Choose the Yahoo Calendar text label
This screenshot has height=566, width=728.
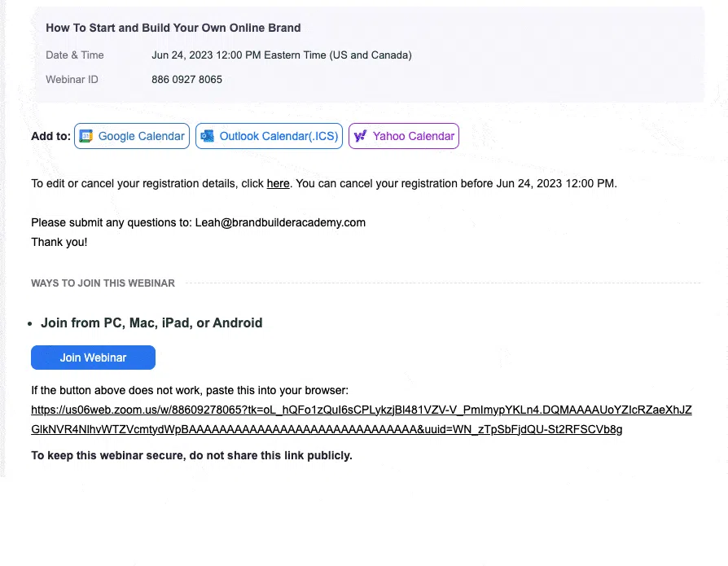(414, 136)
